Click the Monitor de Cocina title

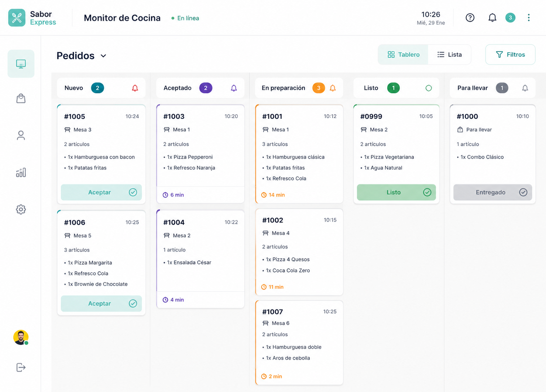(122, 18)
